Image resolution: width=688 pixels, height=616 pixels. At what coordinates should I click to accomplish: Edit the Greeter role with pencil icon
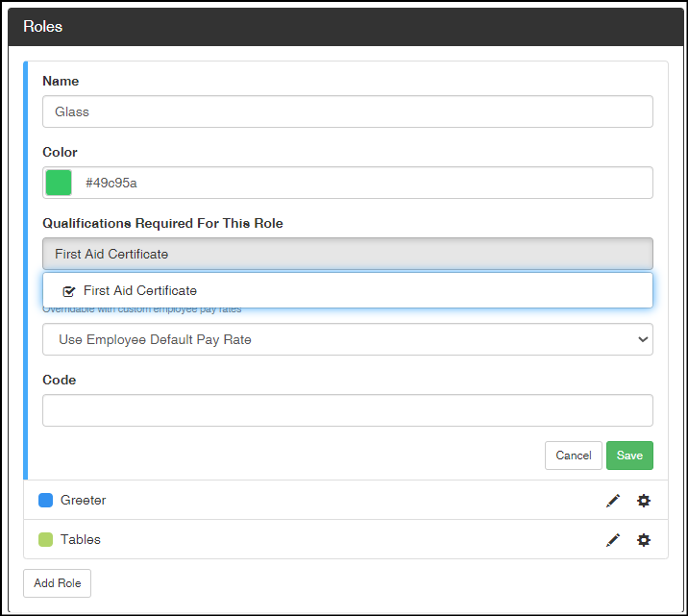(613, 501)
